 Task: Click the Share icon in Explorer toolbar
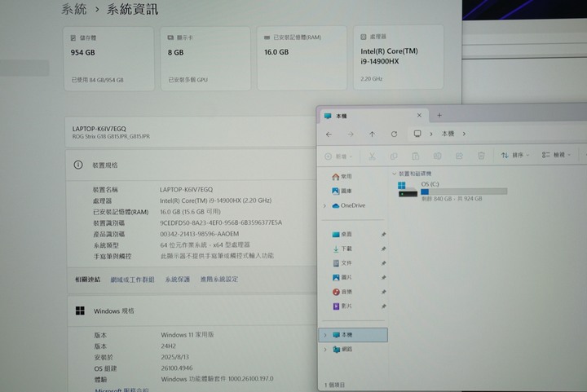pyautogui.click(x=459, y=156)
